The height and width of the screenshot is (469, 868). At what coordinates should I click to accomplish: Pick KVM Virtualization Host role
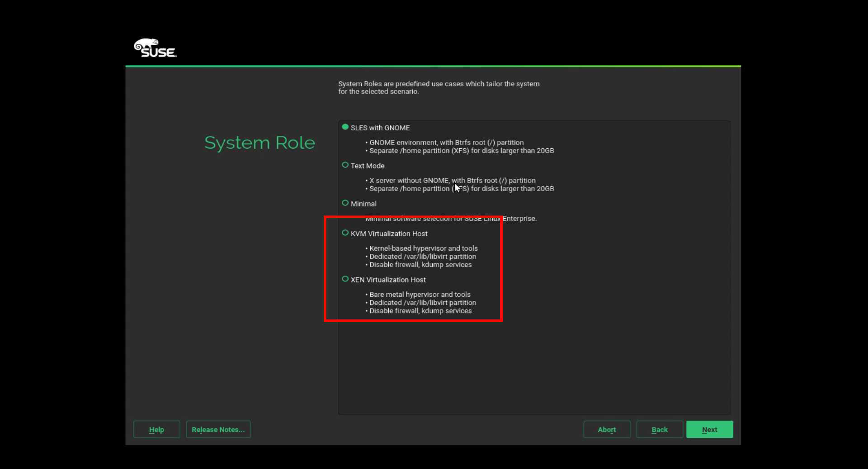click(x=345, y=233)
